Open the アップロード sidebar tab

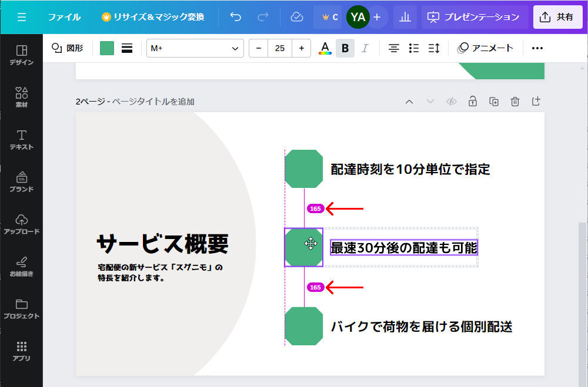[21, 224]
